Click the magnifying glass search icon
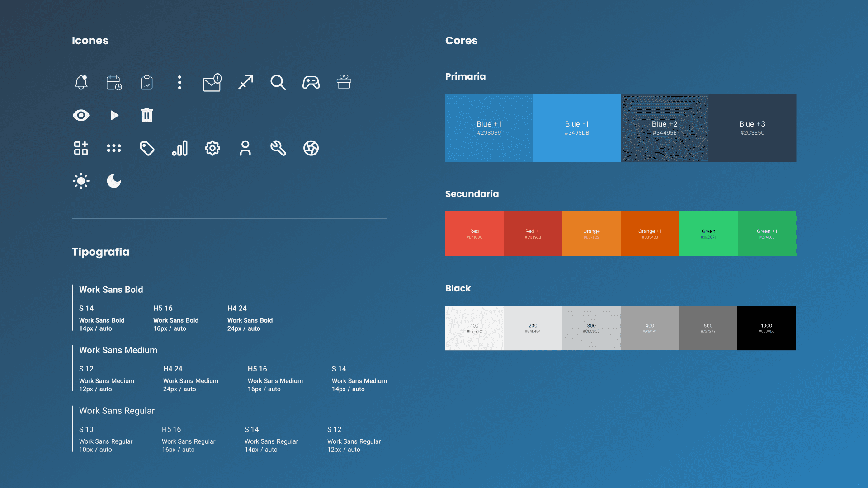 (278, 82)
